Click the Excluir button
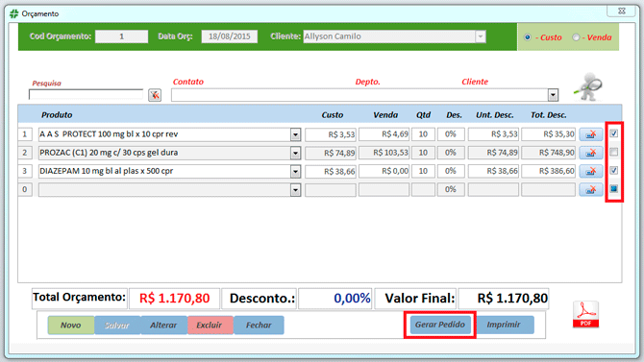Viewport: 644px width, 362px height. pos(210,326)
